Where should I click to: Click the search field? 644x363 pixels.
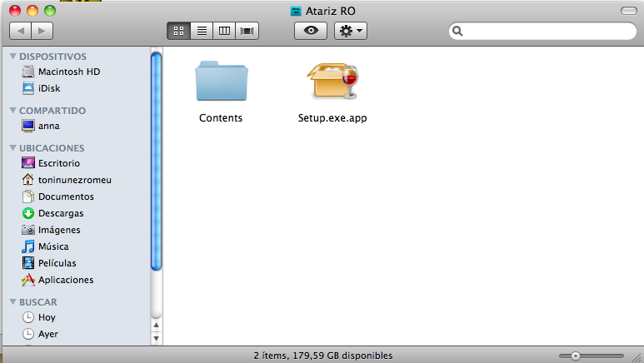[542, 31]
